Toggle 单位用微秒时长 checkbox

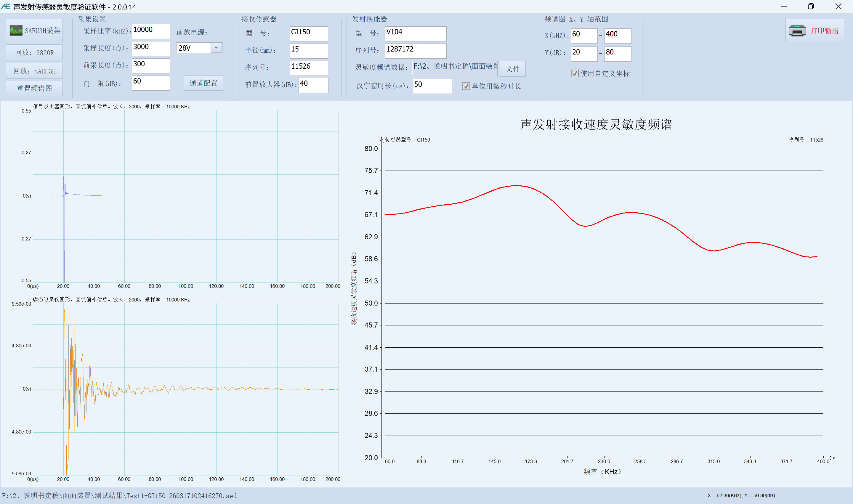click(466, 86)
